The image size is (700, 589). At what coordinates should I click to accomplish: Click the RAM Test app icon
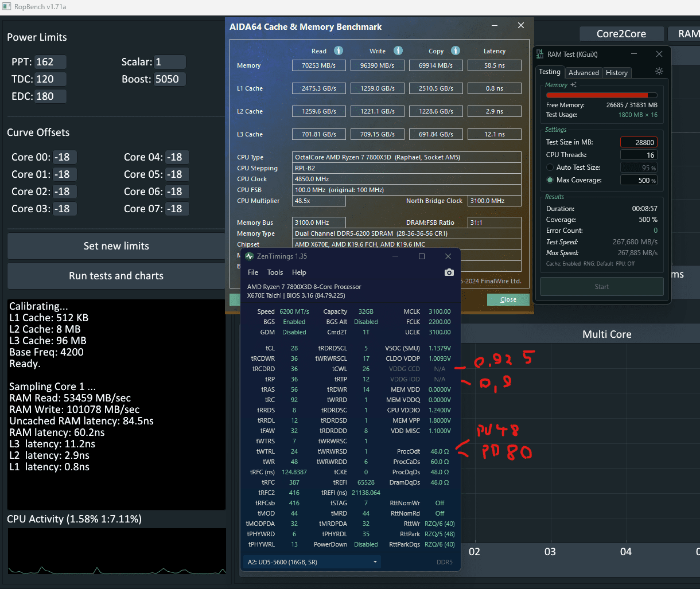tap(540, 54)
